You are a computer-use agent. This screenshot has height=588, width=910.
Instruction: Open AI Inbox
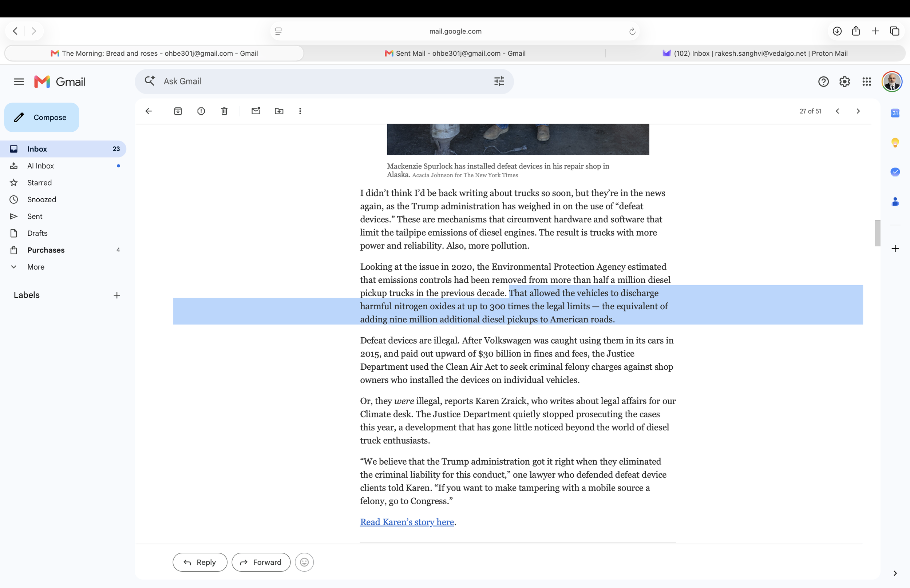click(x=63, y=166)
